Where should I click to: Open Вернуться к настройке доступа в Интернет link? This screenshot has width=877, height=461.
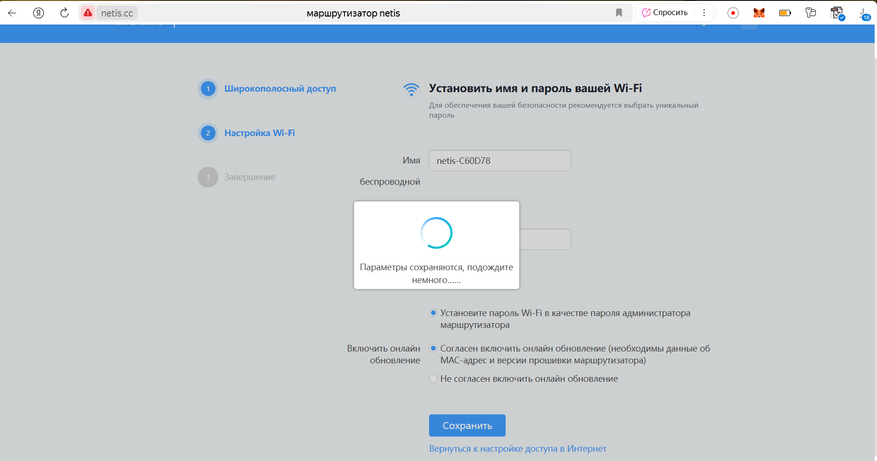517,449
